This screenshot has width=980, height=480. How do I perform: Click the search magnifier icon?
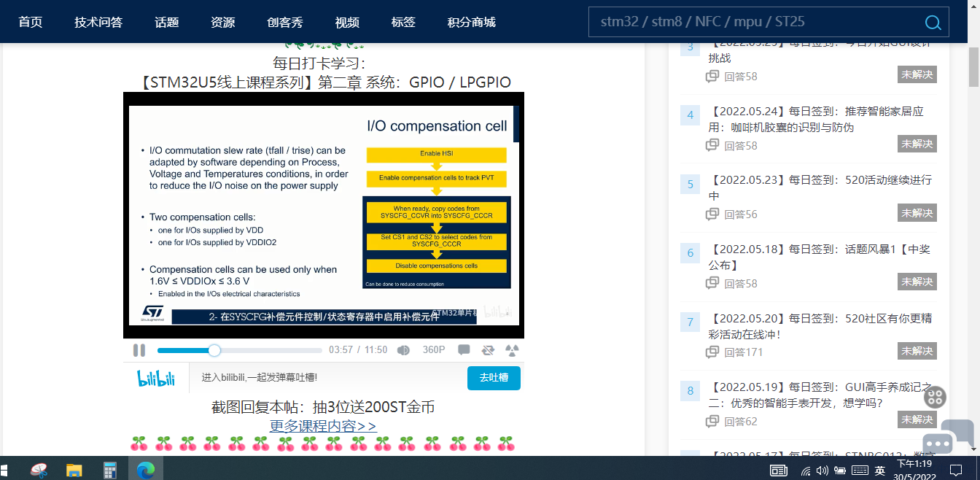tap(933, 23)
